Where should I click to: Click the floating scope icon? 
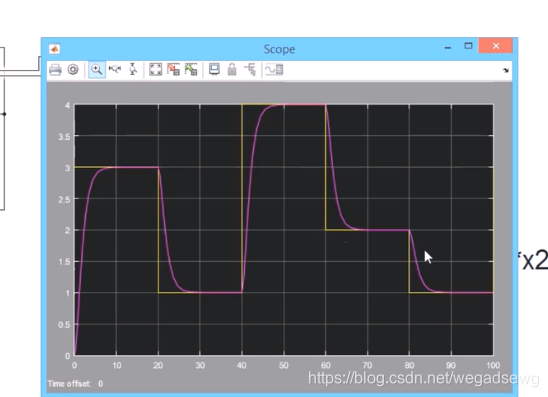[x=214, y=69]
